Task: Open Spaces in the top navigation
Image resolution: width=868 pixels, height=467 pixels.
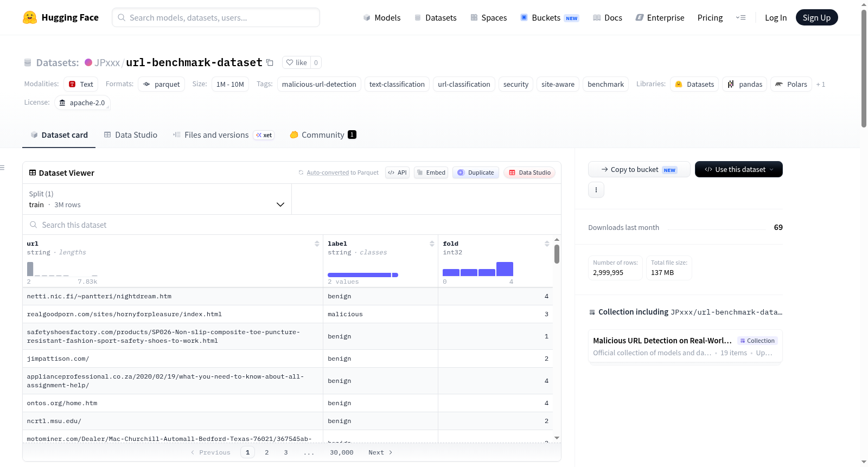Action: tap(488, 17)
